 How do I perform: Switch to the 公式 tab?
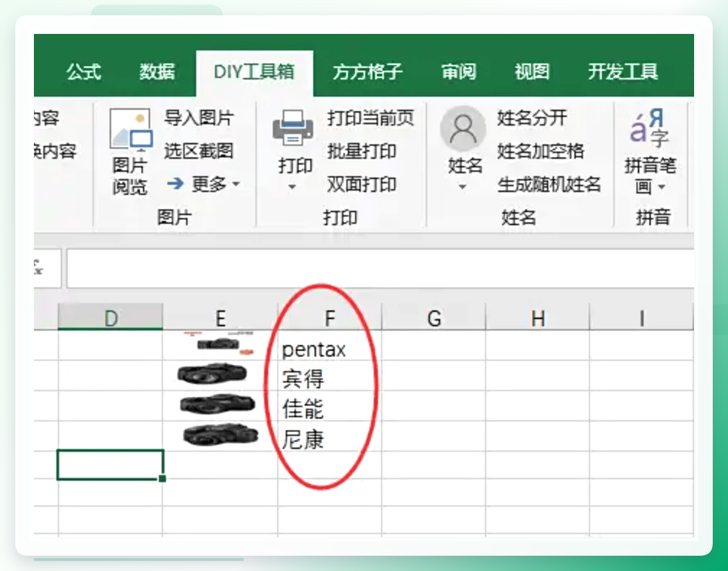click(x=84, y=72)
